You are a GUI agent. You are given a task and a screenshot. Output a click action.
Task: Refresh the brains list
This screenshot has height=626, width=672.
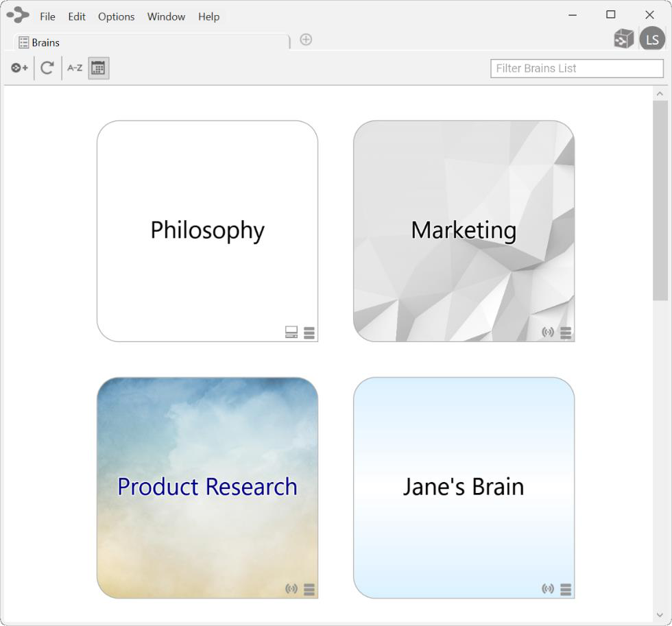[x=47, y=68]
